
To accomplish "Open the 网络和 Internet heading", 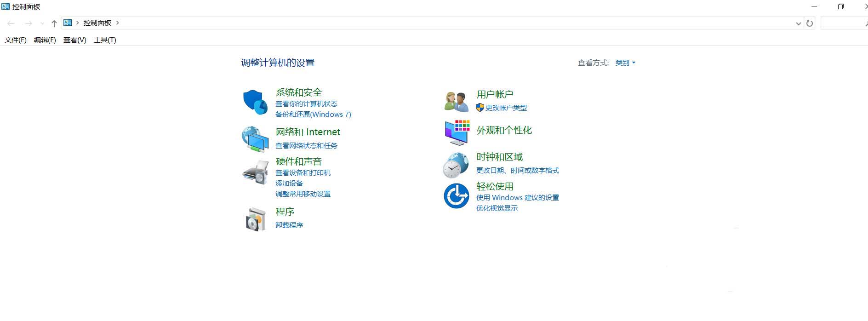I will tap(308, 132).
